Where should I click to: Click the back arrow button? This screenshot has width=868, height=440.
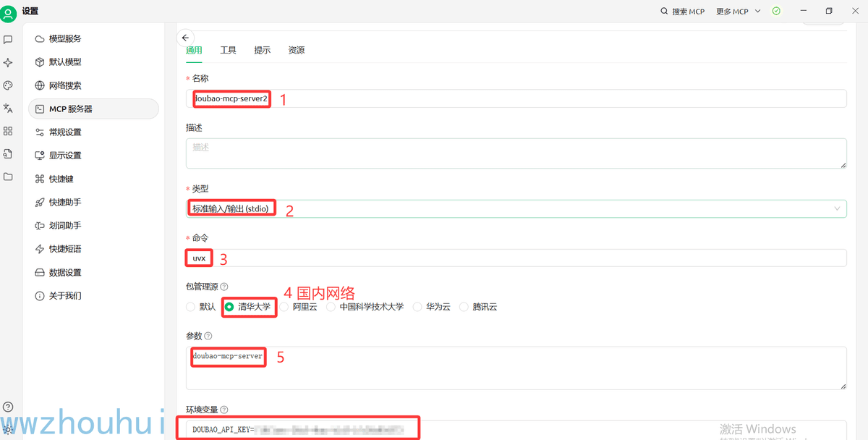(x=185, y=38)
